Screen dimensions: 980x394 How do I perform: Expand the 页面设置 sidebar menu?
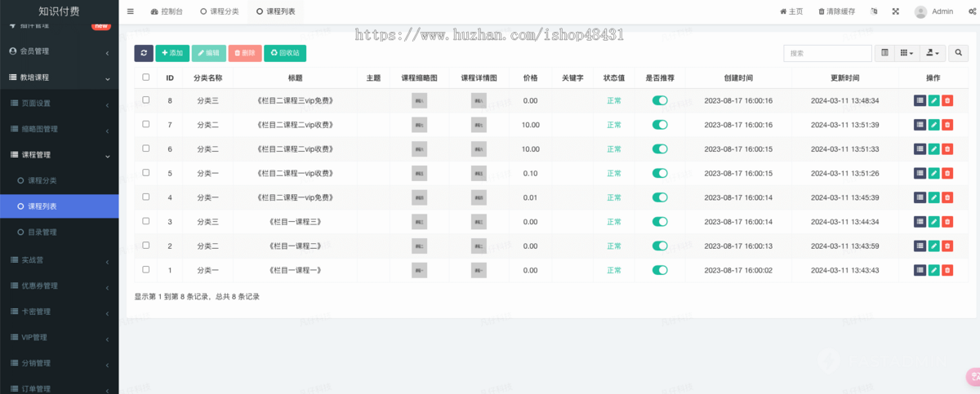click(59, 104)
